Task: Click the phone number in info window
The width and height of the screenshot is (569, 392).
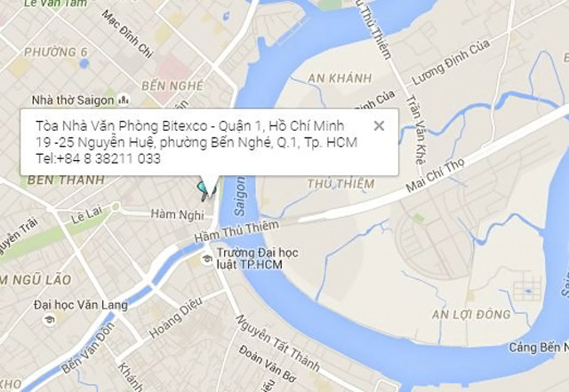Action: click(x=98, y=158)
